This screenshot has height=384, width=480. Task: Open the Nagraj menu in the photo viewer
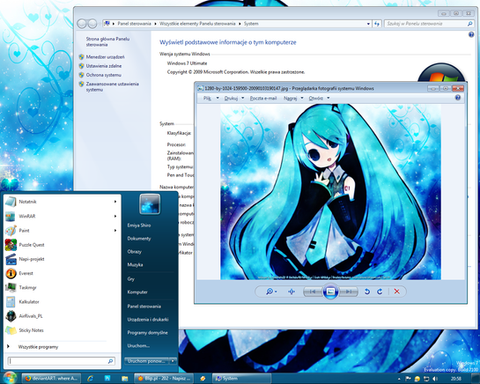pos(293,98)
